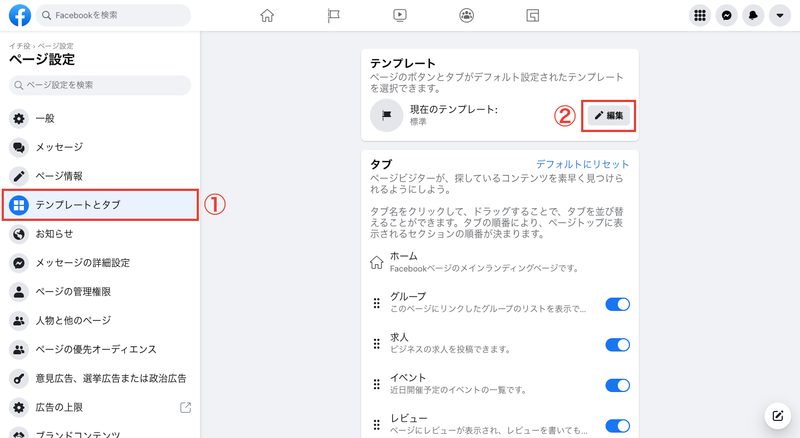Open the notifications bell icon
This screenshot has width=800, height=438.
tap(753, 15)
